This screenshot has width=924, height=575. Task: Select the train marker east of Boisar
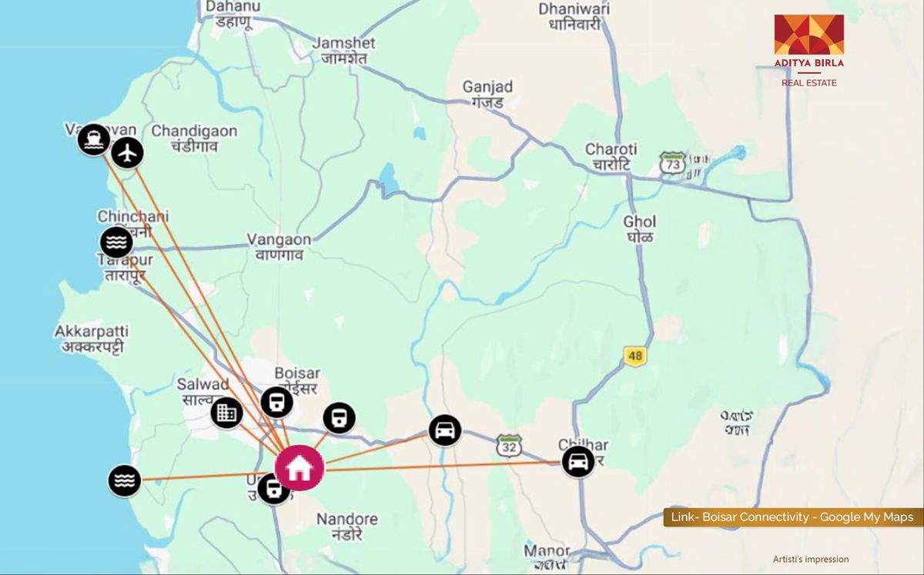[339, 418]
